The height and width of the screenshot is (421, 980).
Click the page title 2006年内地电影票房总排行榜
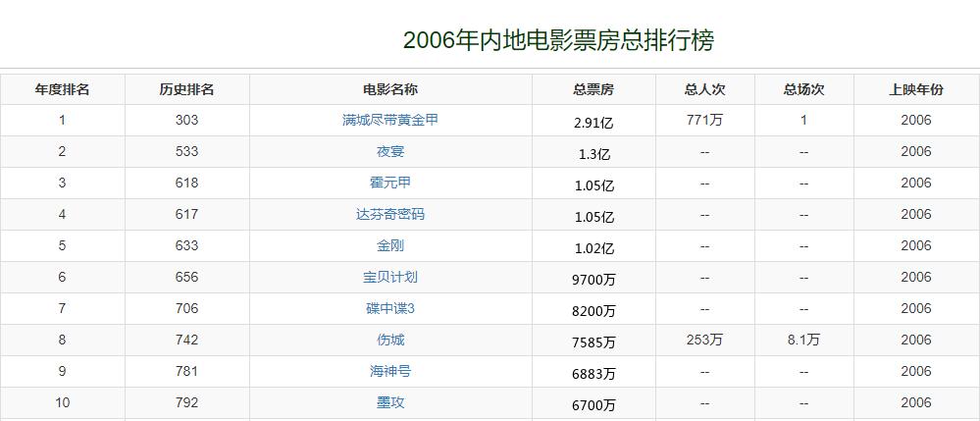click(x=558, y=40)
